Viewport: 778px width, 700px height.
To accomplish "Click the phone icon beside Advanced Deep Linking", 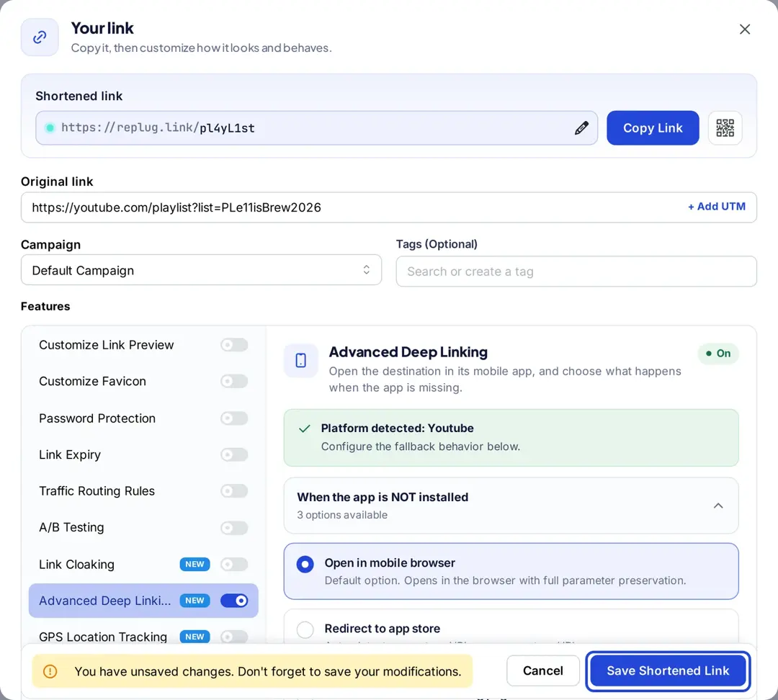I will pyautogui.click(x=300, y=360).
